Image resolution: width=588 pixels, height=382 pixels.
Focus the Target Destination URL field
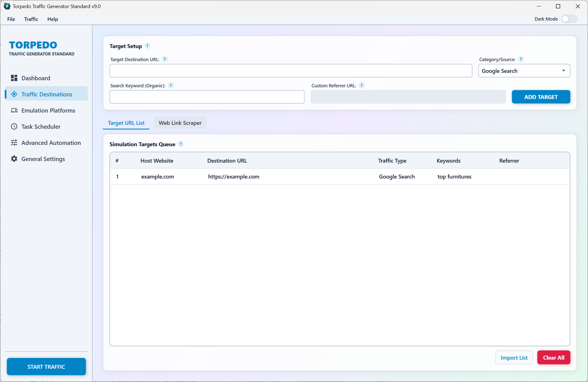(x=291, y=71)
